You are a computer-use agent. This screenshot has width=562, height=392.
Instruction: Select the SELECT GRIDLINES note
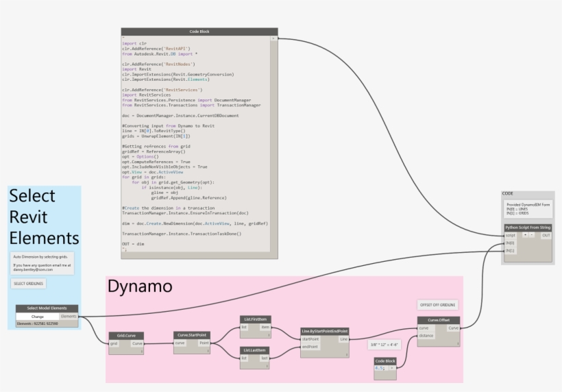coord(28,284)
